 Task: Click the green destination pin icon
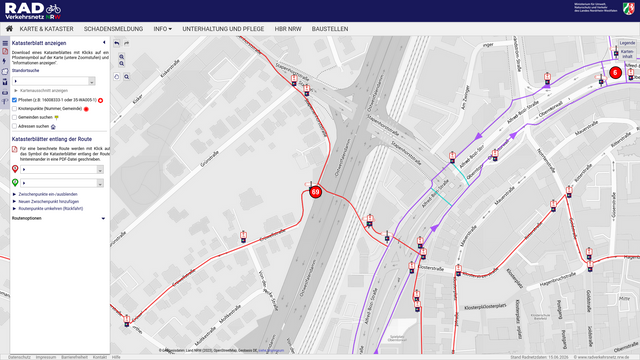(15, 182)
